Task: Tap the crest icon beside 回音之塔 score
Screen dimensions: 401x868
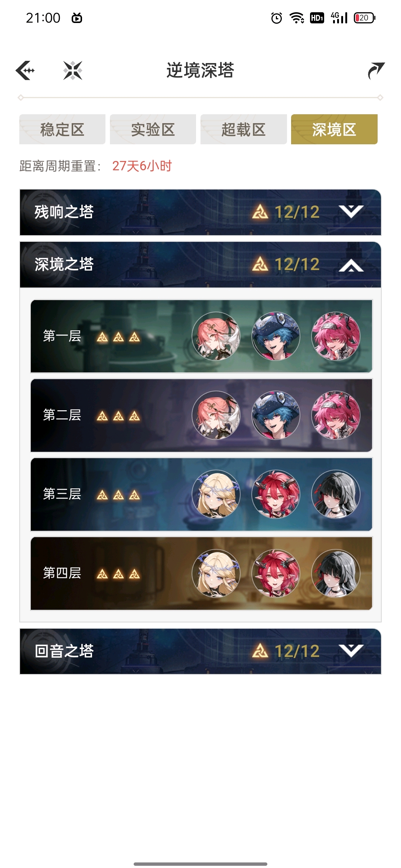Action: [x=260, y=651]
